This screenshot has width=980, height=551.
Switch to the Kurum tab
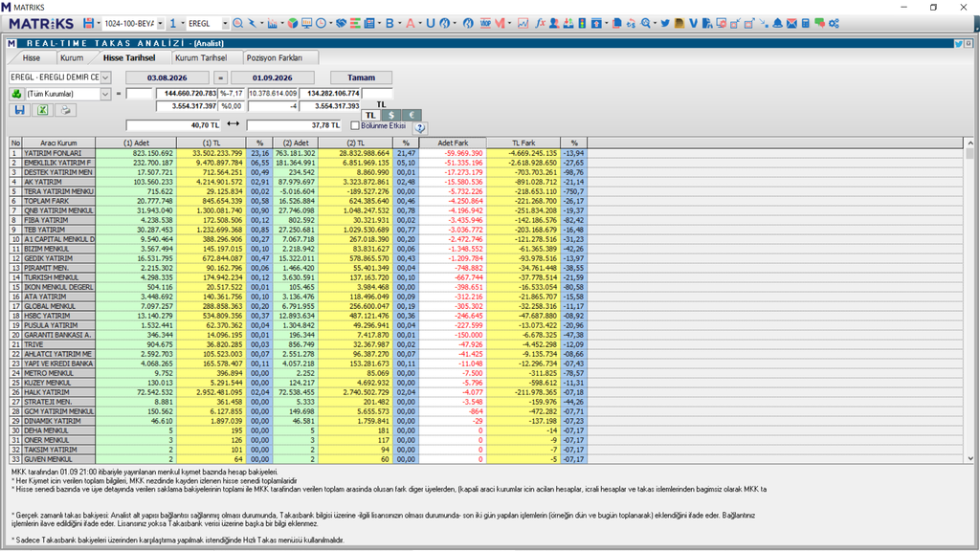pyautogui.click(x=71, y=57)
